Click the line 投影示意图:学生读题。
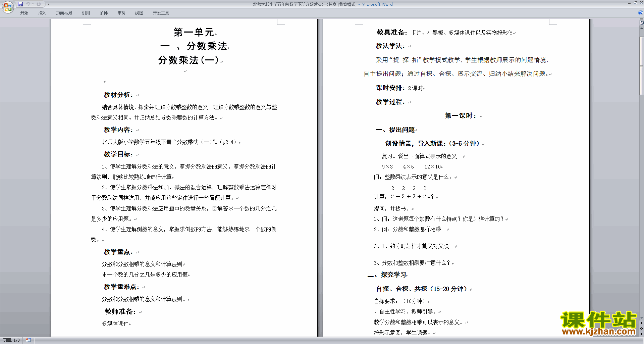 (x=402, y=333)
